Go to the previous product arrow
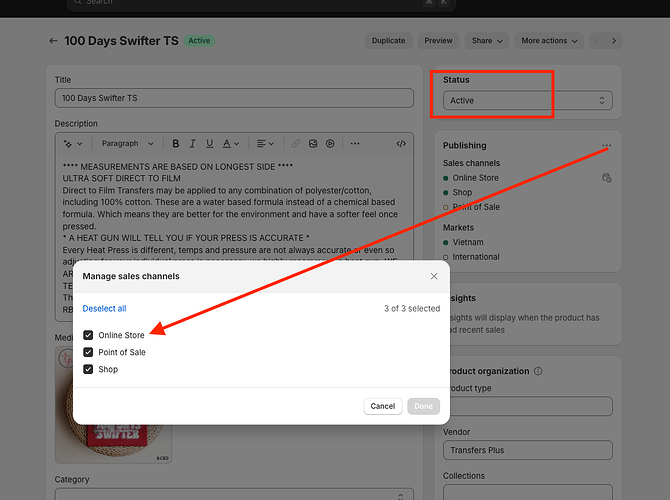 597,41
